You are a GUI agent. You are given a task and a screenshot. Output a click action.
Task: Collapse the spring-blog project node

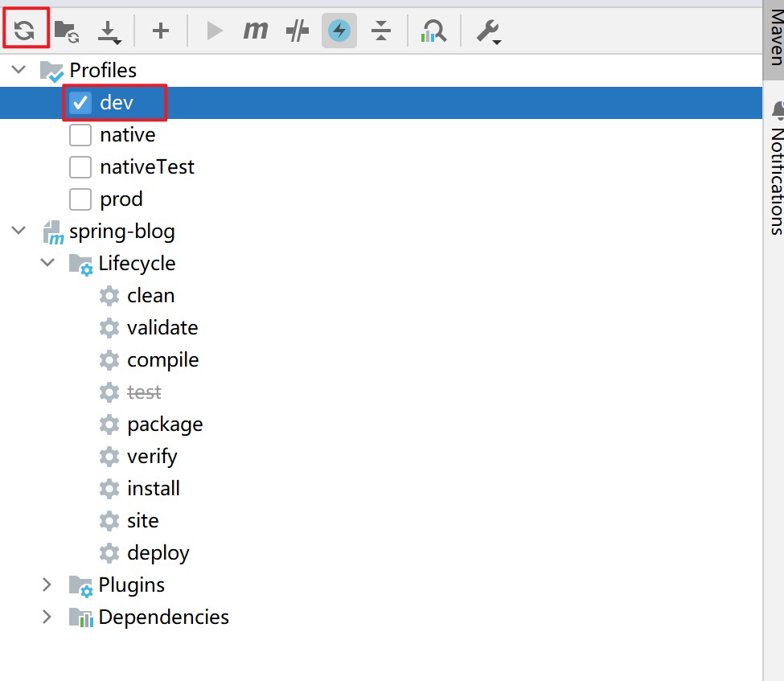(x=18, y=231)
